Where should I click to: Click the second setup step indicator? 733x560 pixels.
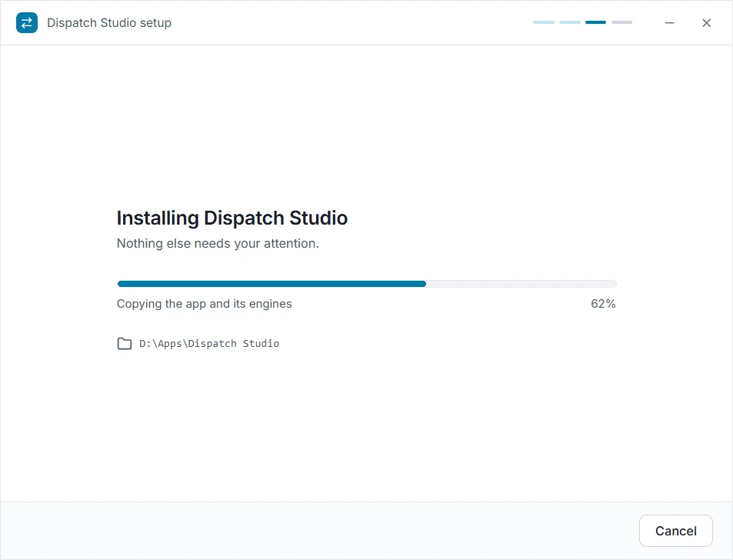[x=570, y=22]
